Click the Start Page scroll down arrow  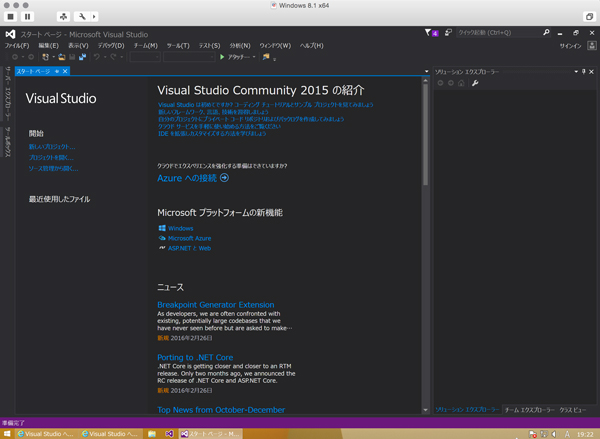pos(426,410)
